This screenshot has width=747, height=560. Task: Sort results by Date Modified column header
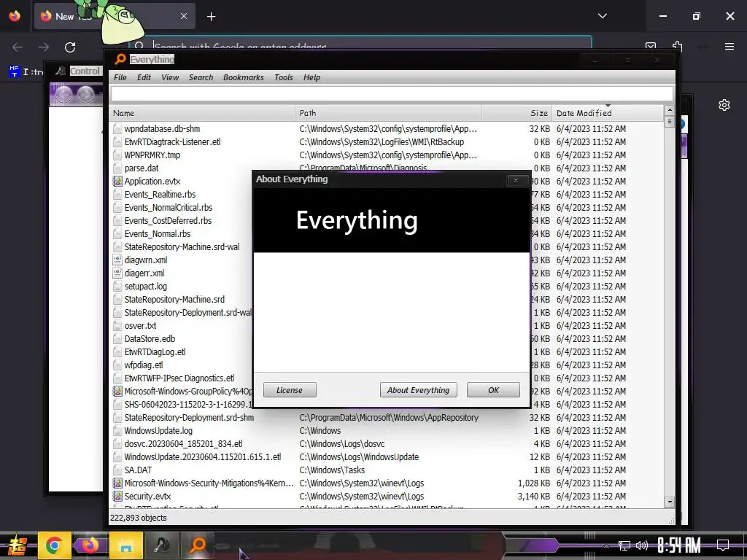[608, 113]
